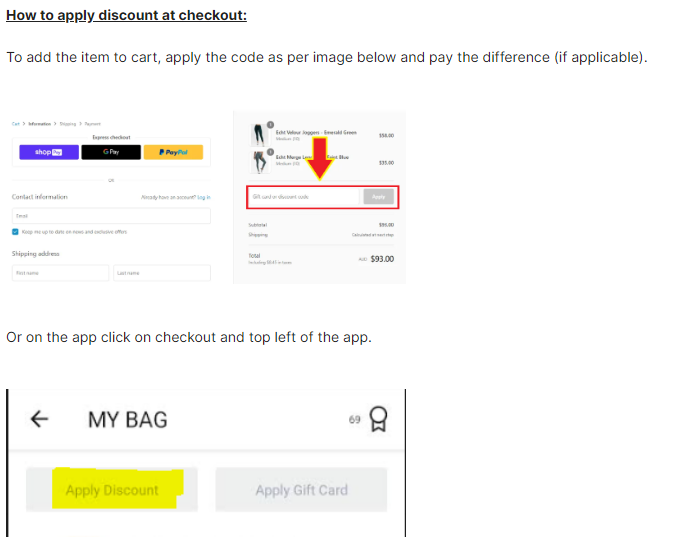Toggle the news and exclusive offers checkbox
The width and height of the screenshot is (686, 549).
pos(15,232)
